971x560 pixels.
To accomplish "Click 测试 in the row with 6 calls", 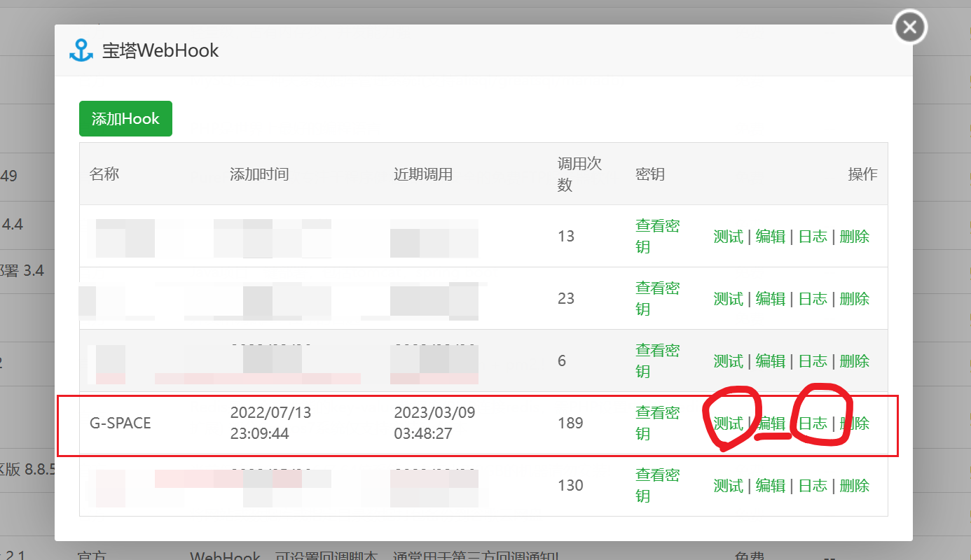I will point(728,361).
